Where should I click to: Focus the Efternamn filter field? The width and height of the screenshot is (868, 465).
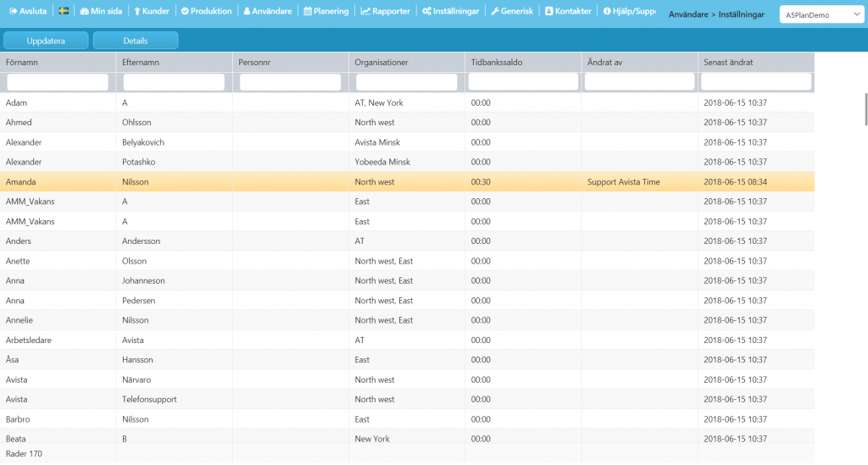click(x=174, y=82)
